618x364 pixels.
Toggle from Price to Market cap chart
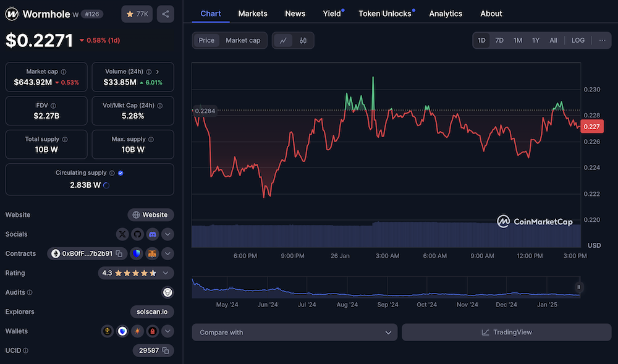click(243, 40)
